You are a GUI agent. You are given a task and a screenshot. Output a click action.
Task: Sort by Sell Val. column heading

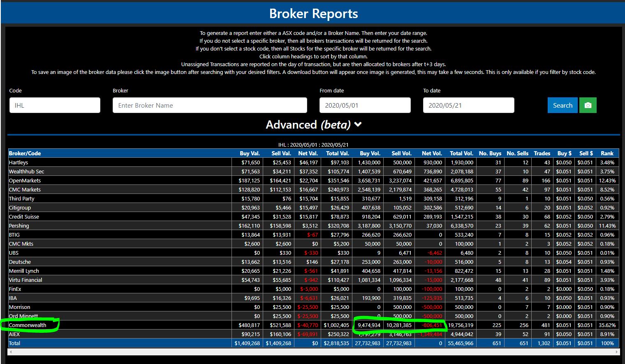tap(281, 153)
